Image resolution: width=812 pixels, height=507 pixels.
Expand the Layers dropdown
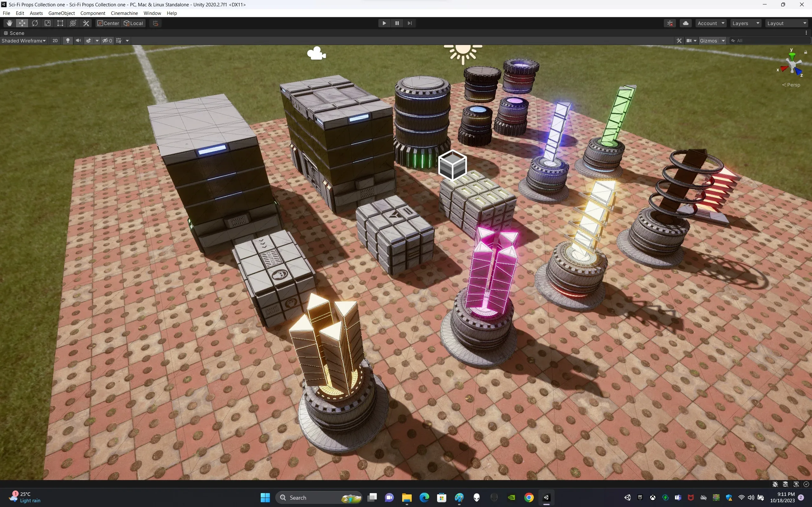point(746,23)
